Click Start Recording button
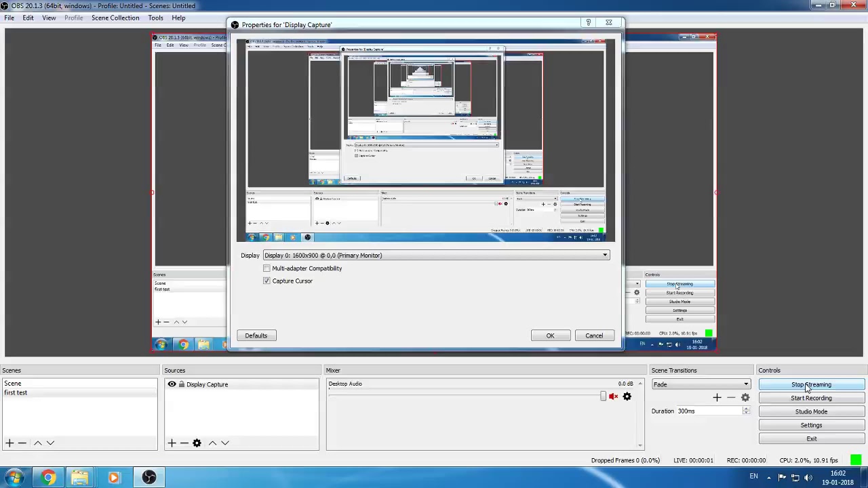The width and height of the screenshot is (868, 488). tap(811, 398)
